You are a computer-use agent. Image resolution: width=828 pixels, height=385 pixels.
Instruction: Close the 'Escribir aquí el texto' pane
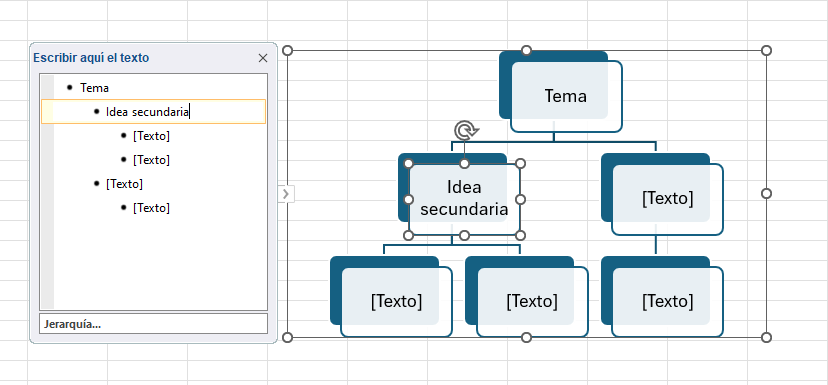pos(263,58)
